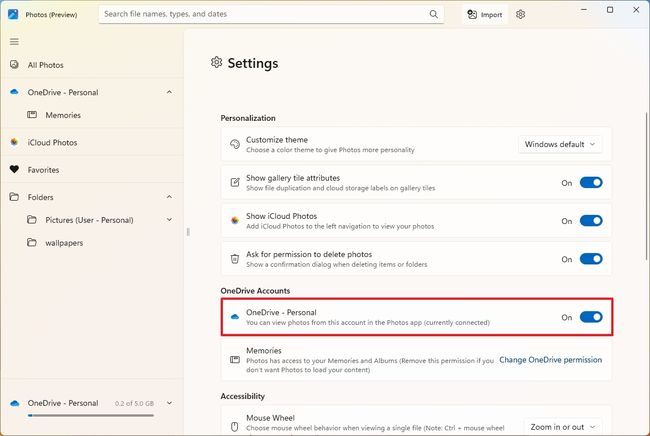Open the hamburger navigation menu

pyautogui.click(x=14, y=42)
